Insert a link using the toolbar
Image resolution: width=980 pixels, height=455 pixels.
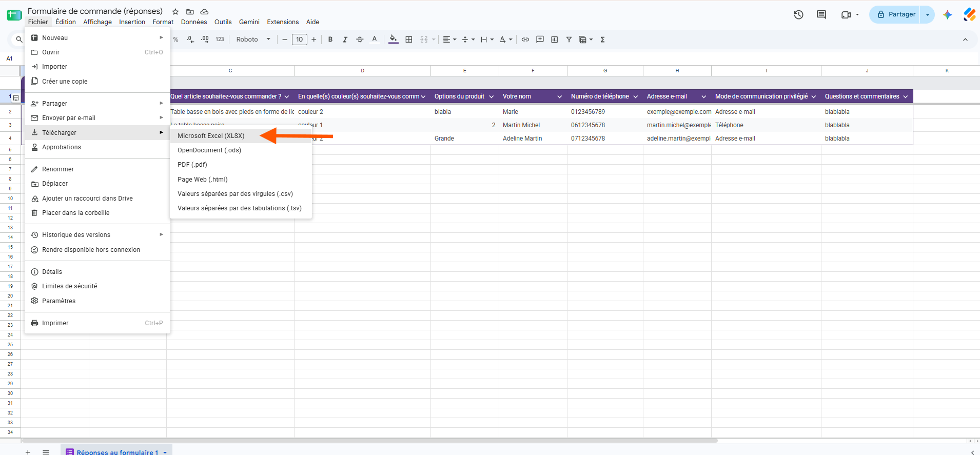(x=525, y=39)
